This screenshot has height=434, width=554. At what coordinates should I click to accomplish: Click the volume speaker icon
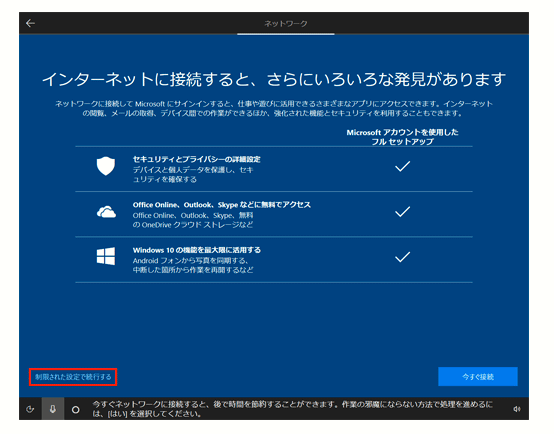pyautogui.click(x=517, y=409)
